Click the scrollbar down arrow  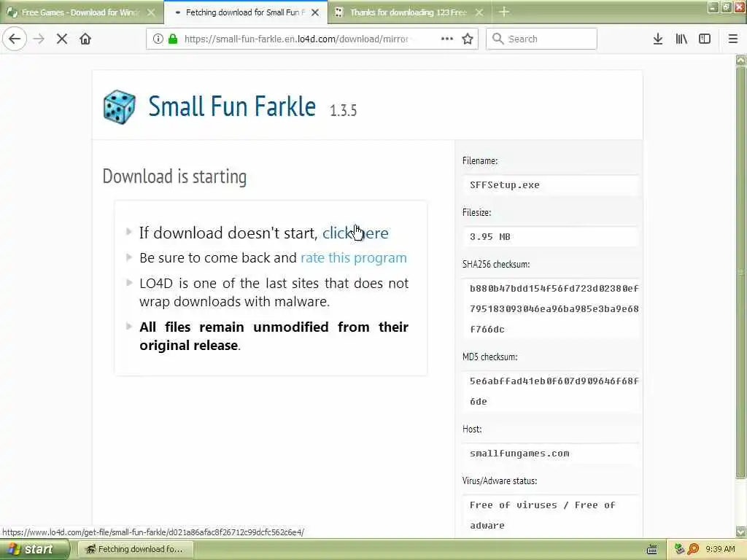pos(740,532)
